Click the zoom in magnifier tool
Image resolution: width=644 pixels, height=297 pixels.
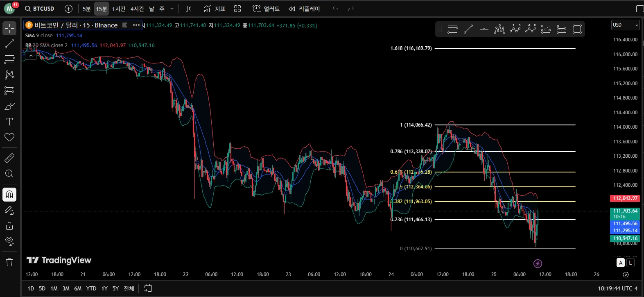click(9, 173)
